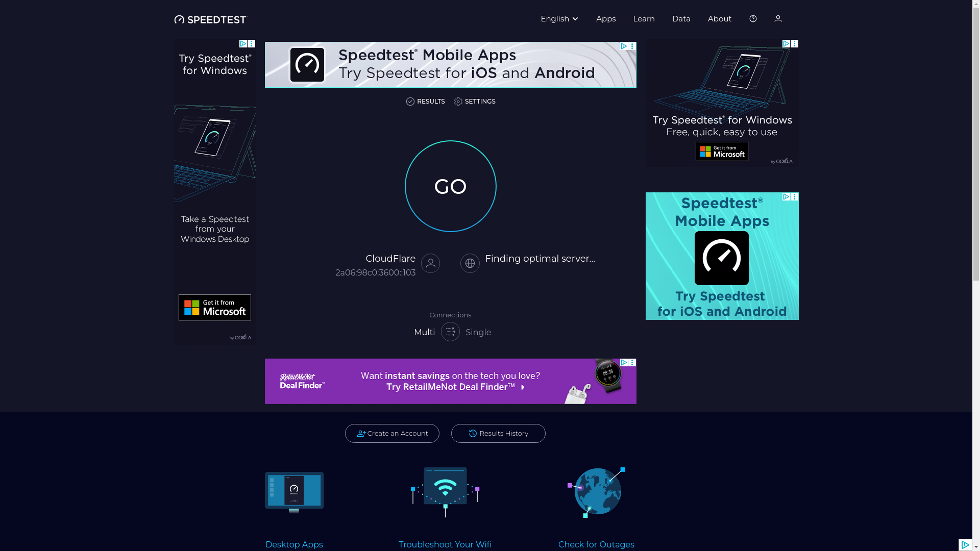This screenshot has height=551, width=980.
Task: Toggle the Multi/Single connections switch
Action: click(x=450, y=332)
